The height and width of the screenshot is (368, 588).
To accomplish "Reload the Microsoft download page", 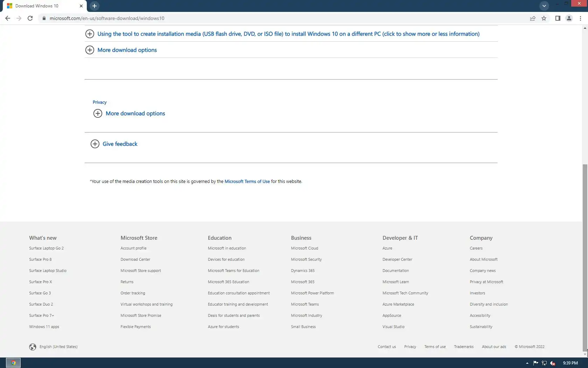I will pos(30,18).
